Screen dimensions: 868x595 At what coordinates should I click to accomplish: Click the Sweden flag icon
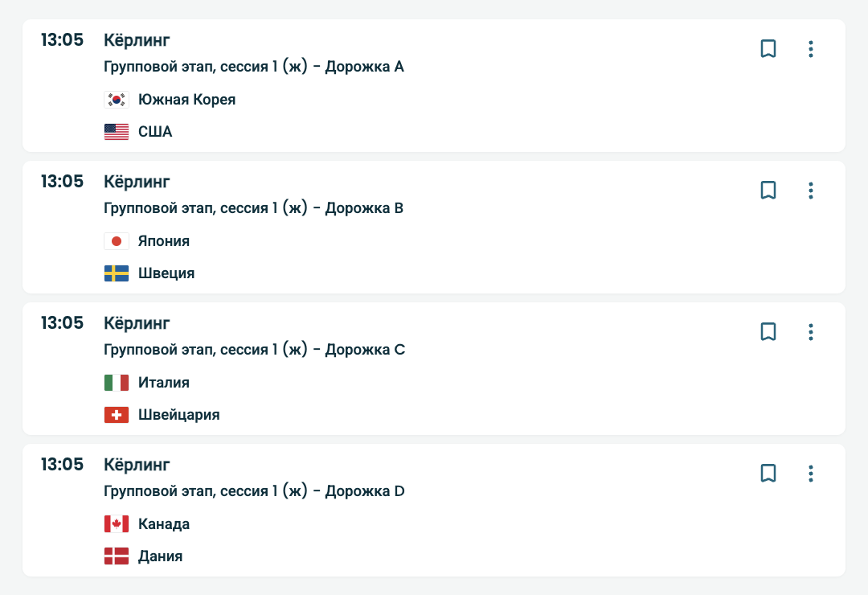coord(117,273)
